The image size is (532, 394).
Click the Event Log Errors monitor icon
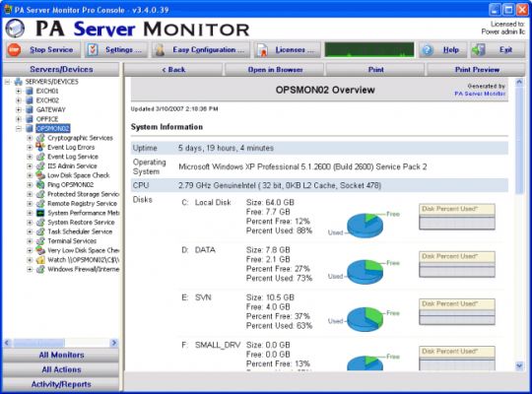(40, 147)
